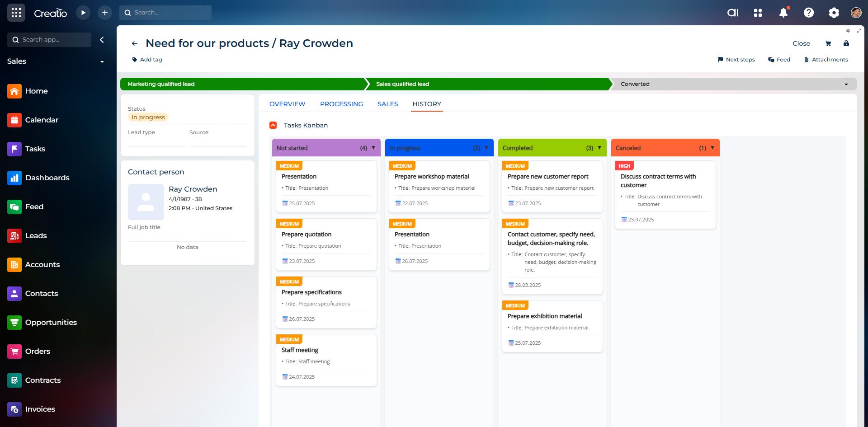Click the Search app field
868x427 pixels.
(x=49, y=40)
